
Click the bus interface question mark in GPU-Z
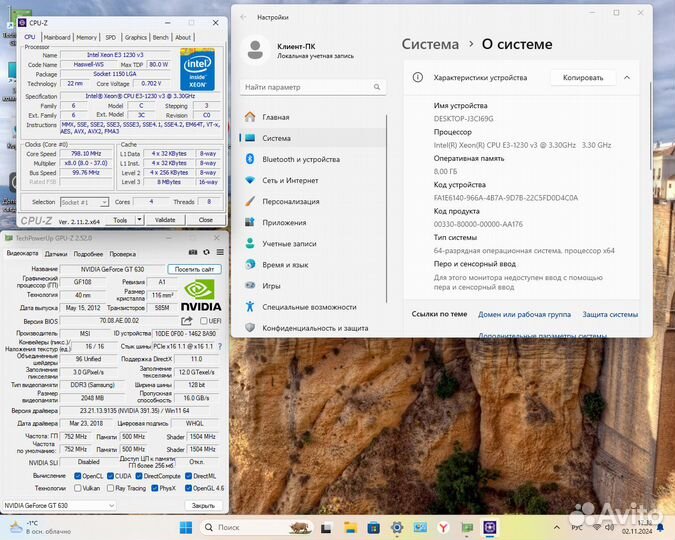[x=220, y=346]
